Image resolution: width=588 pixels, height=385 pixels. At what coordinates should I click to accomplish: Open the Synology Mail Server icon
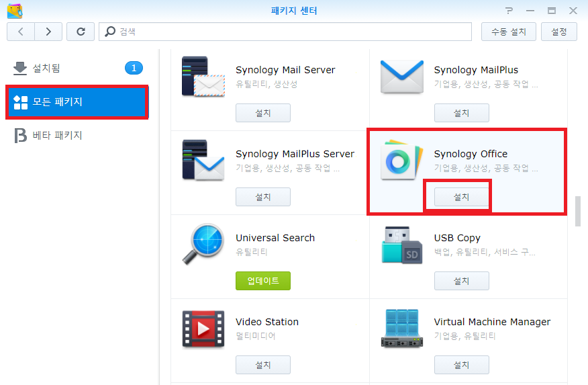(x=203, y=77)
